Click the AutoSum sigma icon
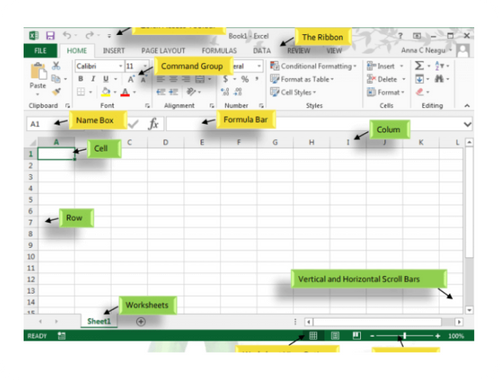 pos(419,66)
